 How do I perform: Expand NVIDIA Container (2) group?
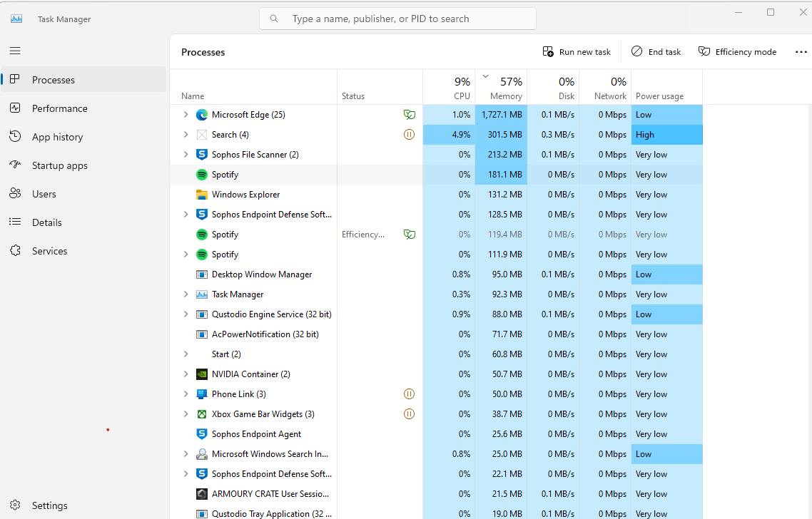coord(186,374)
